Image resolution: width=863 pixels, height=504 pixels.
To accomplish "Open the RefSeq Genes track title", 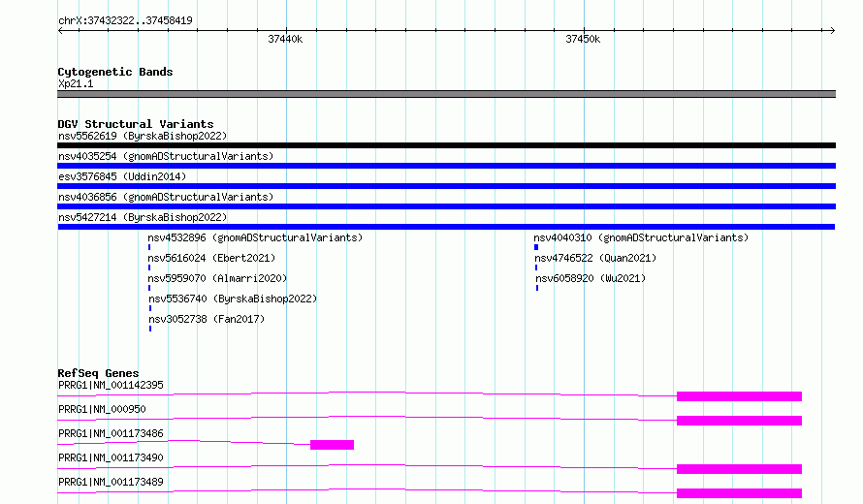I will point(98,373).
